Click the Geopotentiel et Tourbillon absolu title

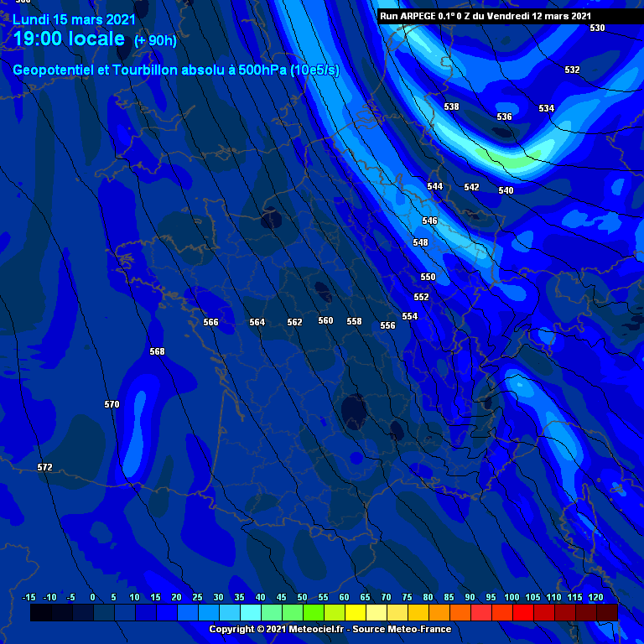pos(176,70)
